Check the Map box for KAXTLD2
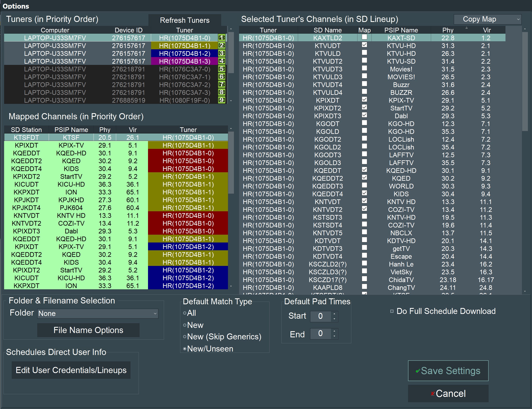The width and height of the screenshot is (532, 409). tap(364, 37)
